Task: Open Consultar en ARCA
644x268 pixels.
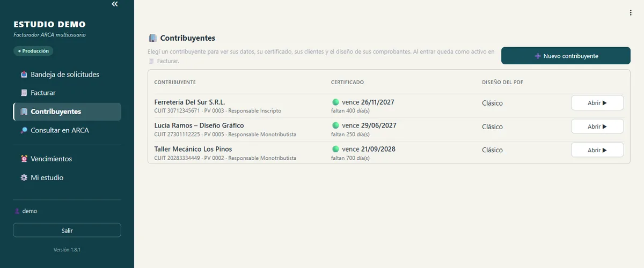Action: click(x=67, y=130)
